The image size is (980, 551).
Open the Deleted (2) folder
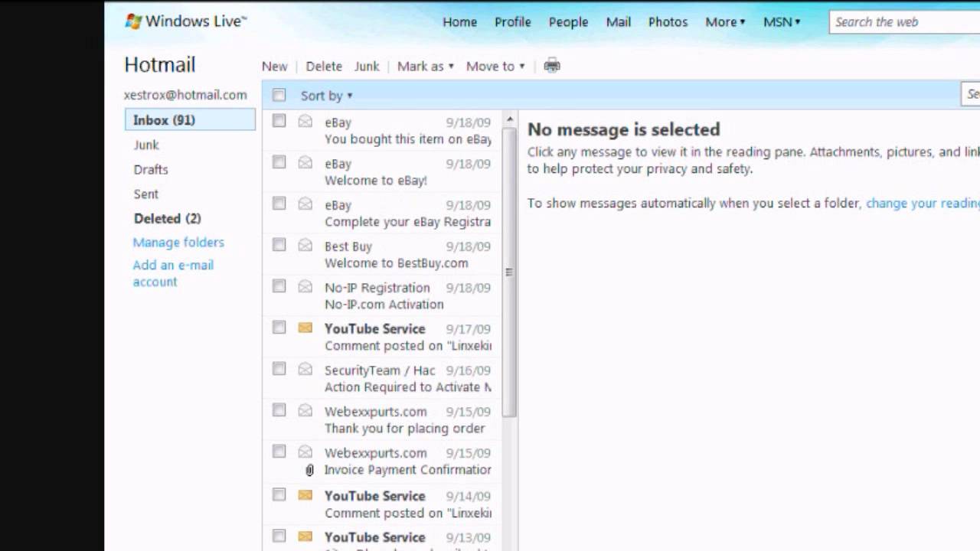pos(167,218)
